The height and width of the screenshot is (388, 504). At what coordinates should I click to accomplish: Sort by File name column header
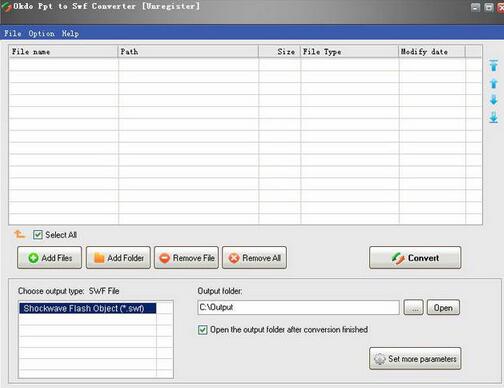(x=63, y=52)
